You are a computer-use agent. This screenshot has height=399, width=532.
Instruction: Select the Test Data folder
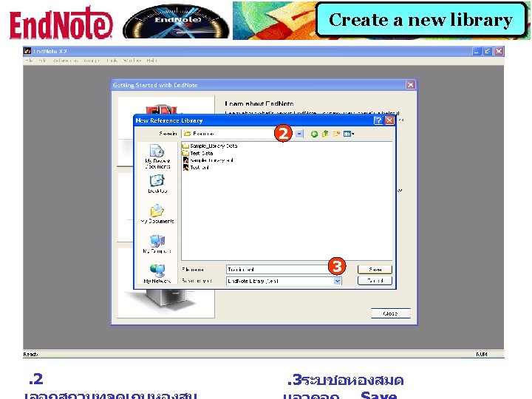click(198, 153)
